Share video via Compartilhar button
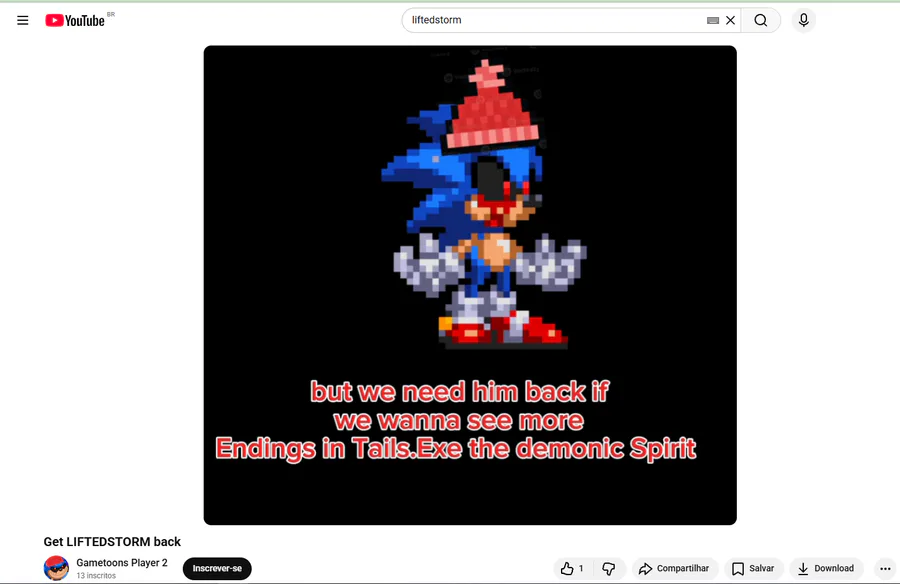 tap(674, 568)
